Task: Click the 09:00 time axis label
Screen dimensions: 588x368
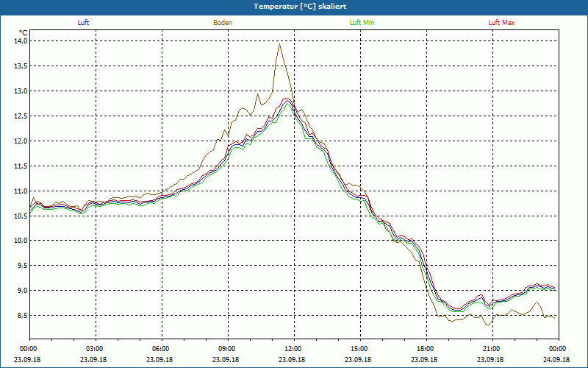Action: 228,349
